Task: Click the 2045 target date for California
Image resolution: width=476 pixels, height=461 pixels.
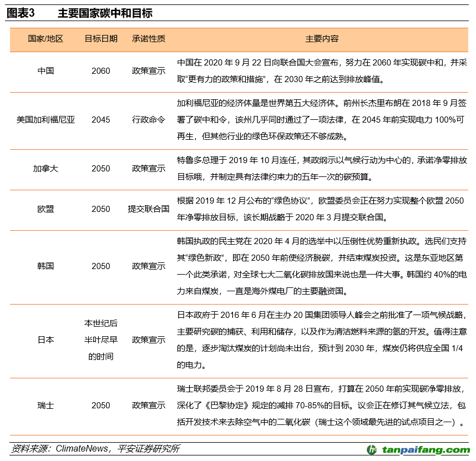Action: point(100,119)
